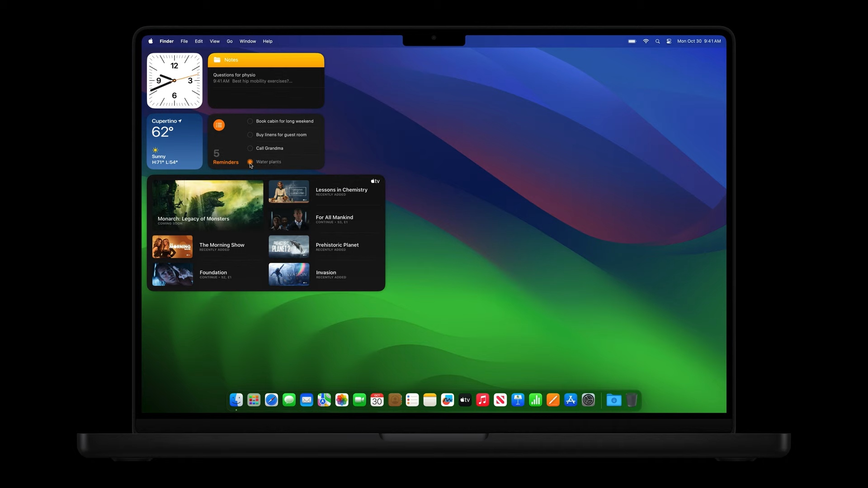The width and height of the screenshot is (868, 488).
Task: Open the Edit menu
Action: 198,41
